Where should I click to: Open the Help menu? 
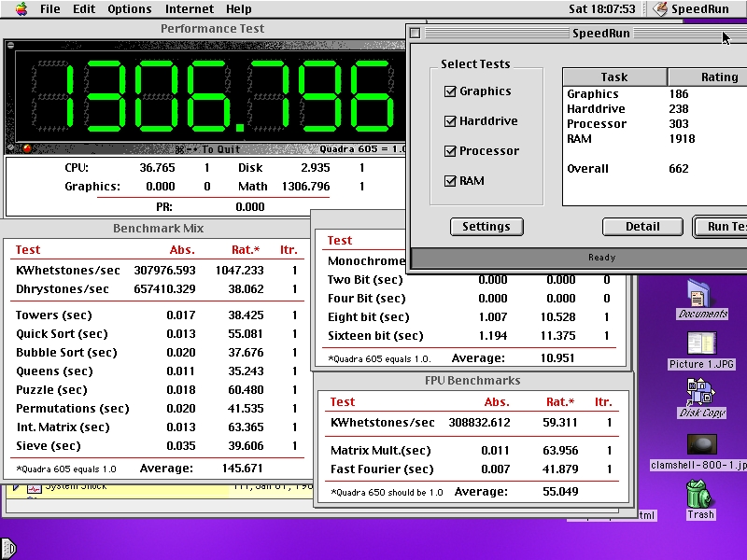239,9
